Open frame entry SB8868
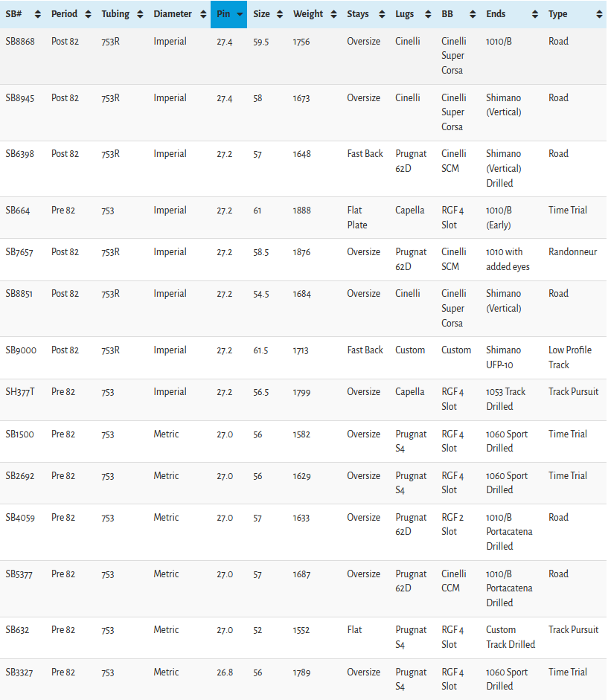 click(20, 42)
